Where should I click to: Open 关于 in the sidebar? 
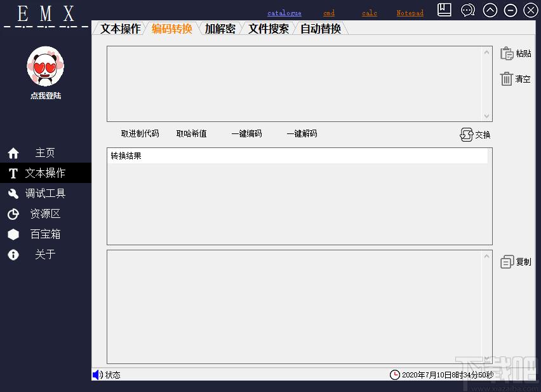[45, 254]
